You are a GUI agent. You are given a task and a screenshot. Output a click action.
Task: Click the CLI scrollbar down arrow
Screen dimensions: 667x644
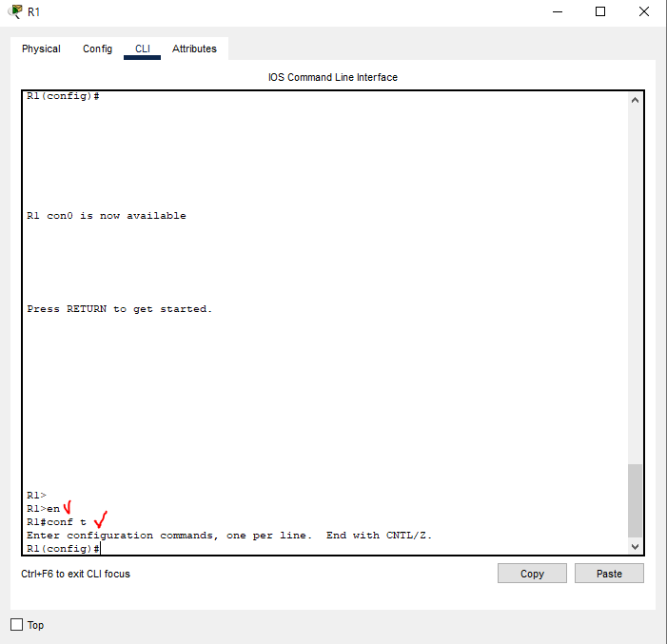(635, 547)
